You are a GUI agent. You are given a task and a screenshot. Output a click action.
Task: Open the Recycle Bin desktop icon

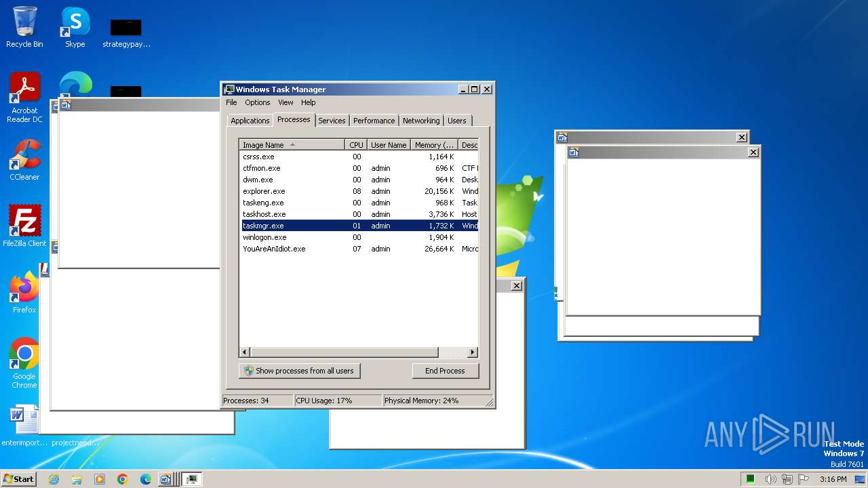(24, 27)
